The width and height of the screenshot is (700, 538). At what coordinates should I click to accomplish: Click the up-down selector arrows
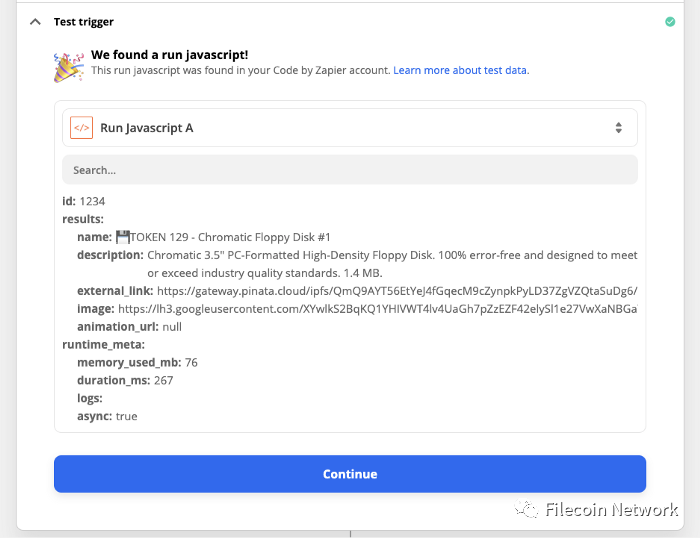point(618,128)
